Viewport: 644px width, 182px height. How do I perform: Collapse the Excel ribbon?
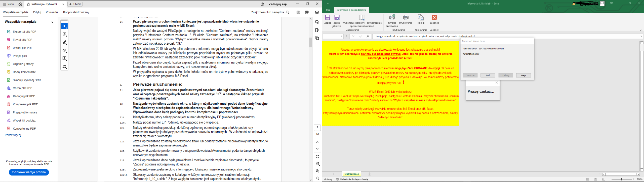641,30
